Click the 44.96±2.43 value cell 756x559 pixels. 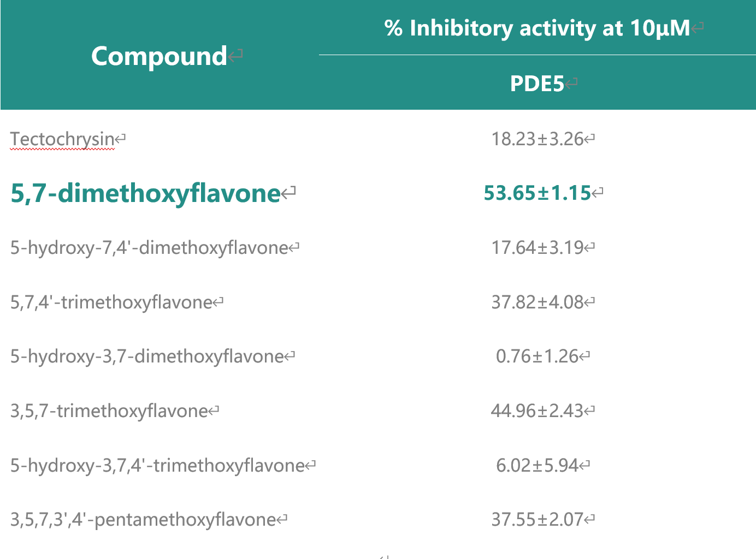pos(538,410)
